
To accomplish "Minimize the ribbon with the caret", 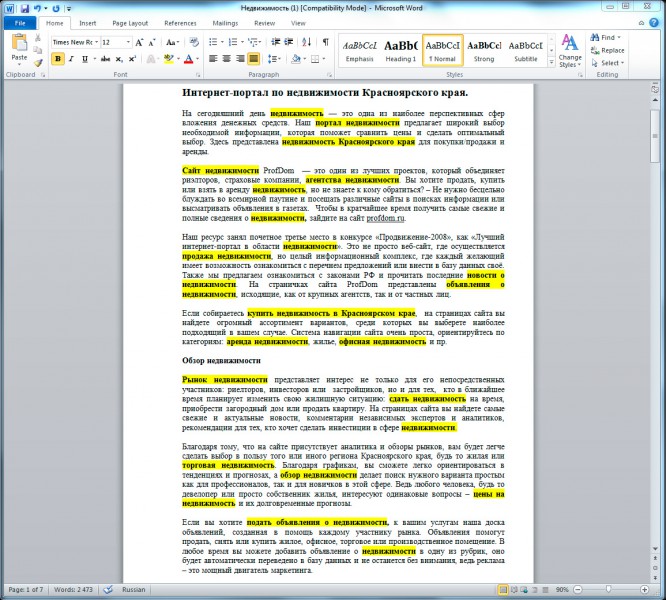I will (x=641, y=23).
